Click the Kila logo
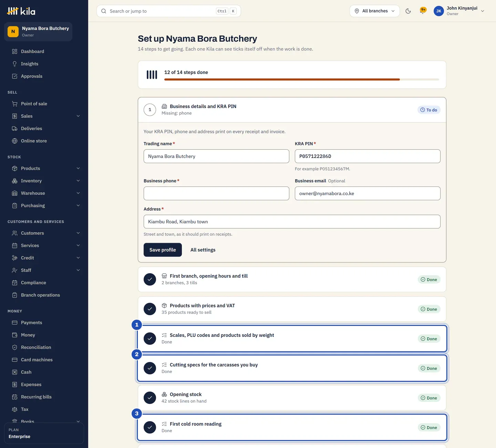Image resolution: width=496 pixels, height=448 pixels. click(21, 11)
